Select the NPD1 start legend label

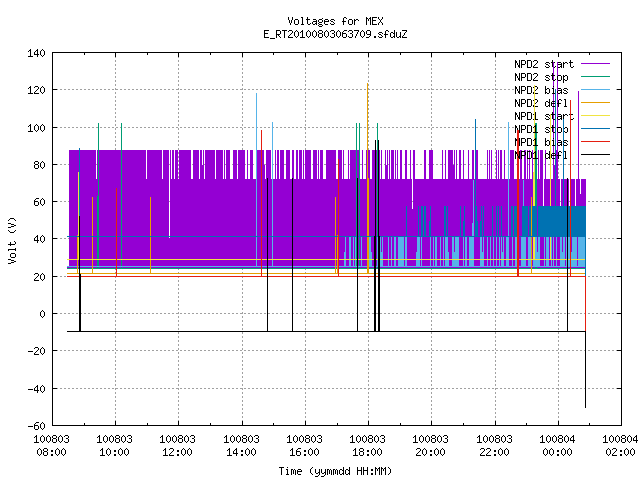pos(544,116)
